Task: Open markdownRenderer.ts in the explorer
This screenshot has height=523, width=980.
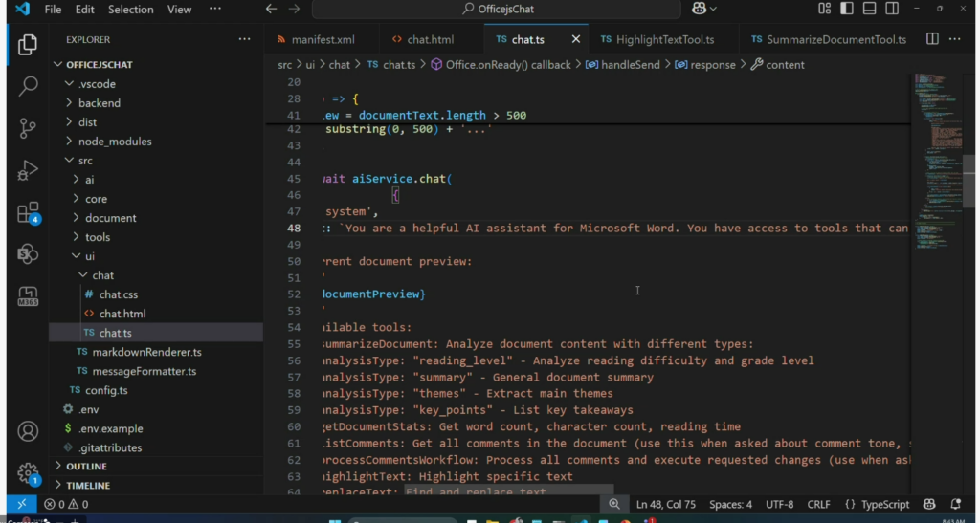Action: (x=146, y=352)
